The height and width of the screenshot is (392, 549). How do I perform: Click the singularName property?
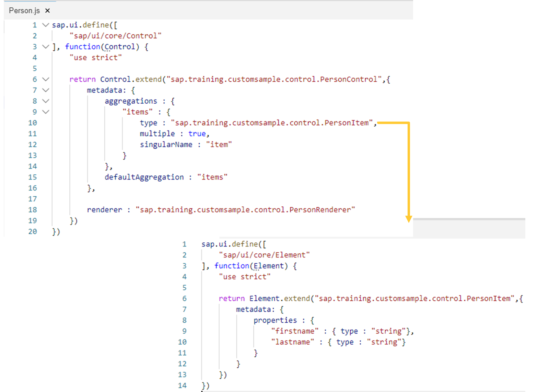[166, 145]
